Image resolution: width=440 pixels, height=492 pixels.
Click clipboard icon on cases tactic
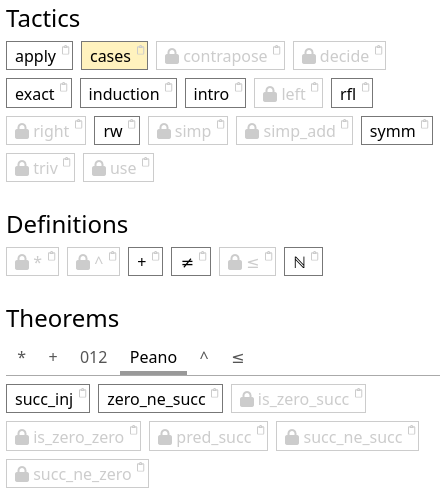click(141, 50)
